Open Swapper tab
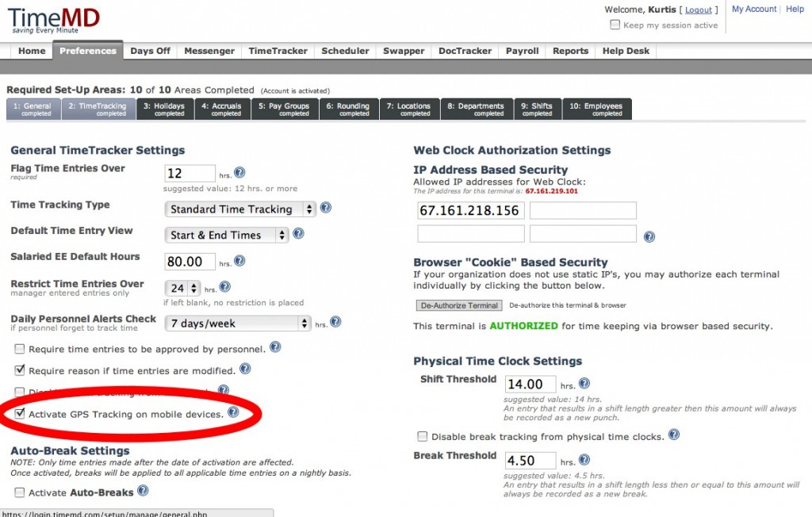The width and height of the screenshot is (812, 517). [x=404, y=51]
